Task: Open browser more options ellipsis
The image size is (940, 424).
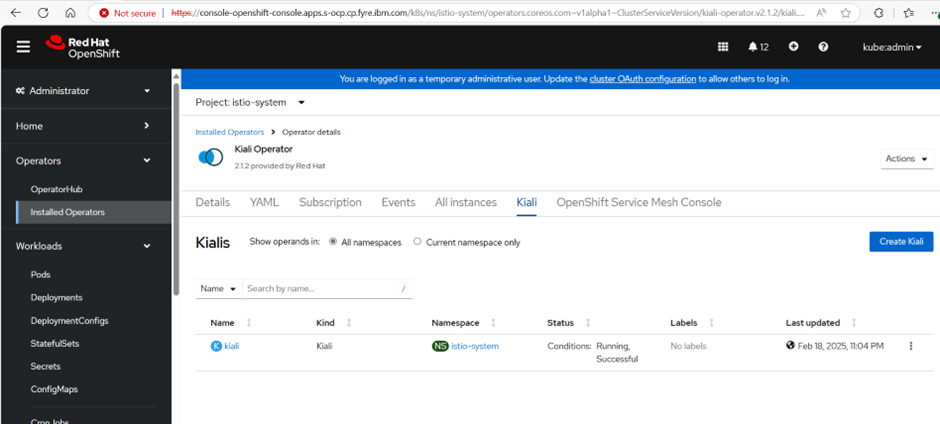Action: [x=933, y=13]
